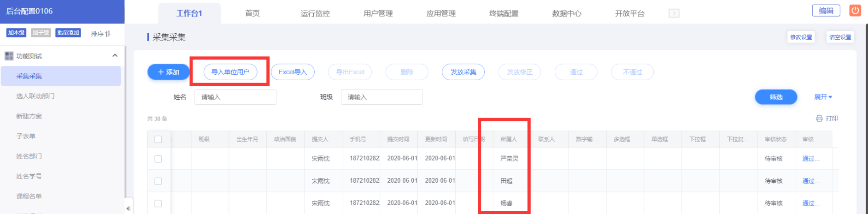Check the header select-all checkbox

pyautogui.click(x=158, y=139)
